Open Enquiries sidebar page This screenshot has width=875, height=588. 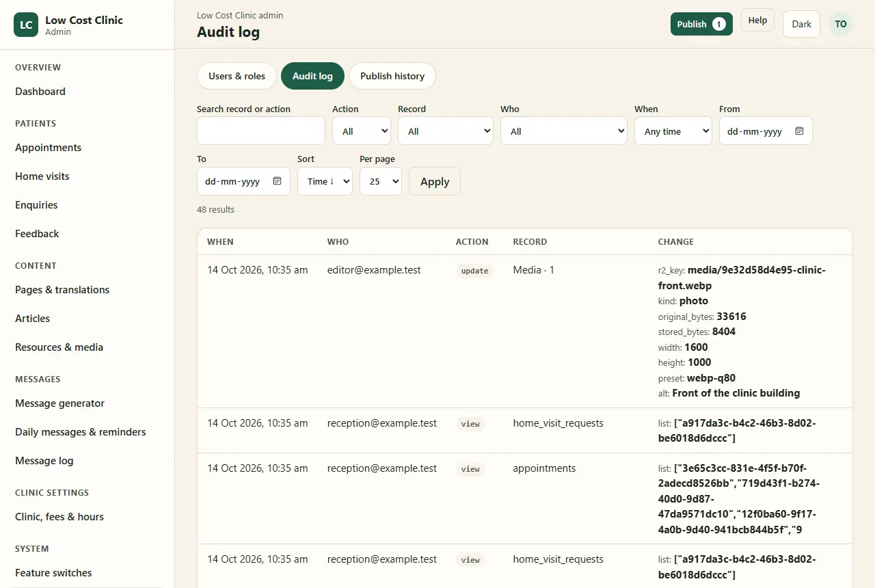(x=87, y=205)
